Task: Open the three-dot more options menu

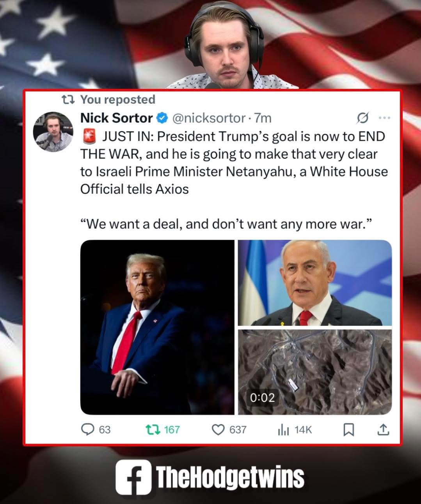Action: click(384, 117)
